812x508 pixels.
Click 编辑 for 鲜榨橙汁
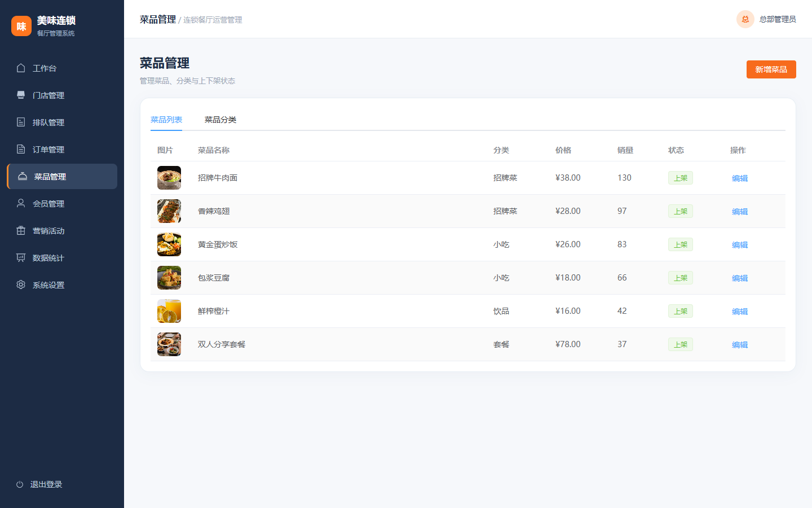740,312
